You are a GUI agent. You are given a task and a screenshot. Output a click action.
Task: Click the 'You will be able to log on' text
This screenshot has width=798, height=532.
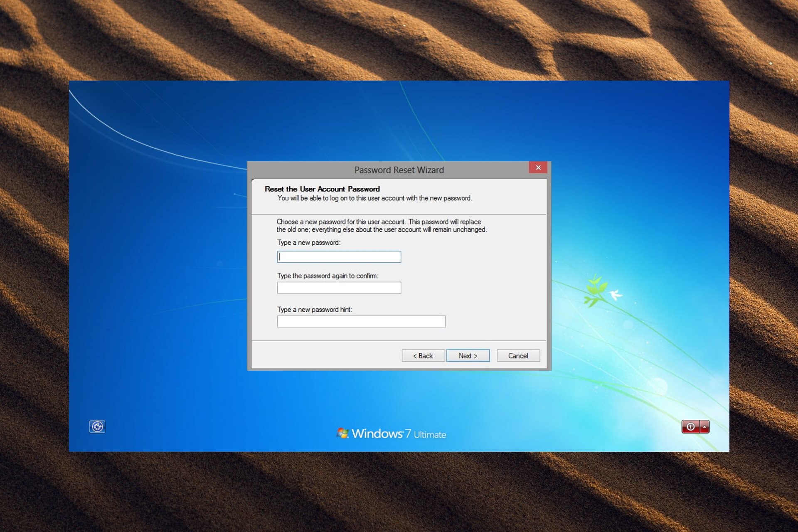(375, 198)
